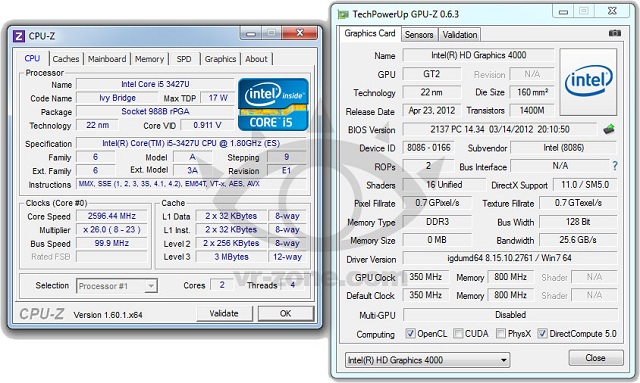This screenshot has width=640, height=383.
Task: Click the Shaders value 16 Unified
Action: [444, 185]
